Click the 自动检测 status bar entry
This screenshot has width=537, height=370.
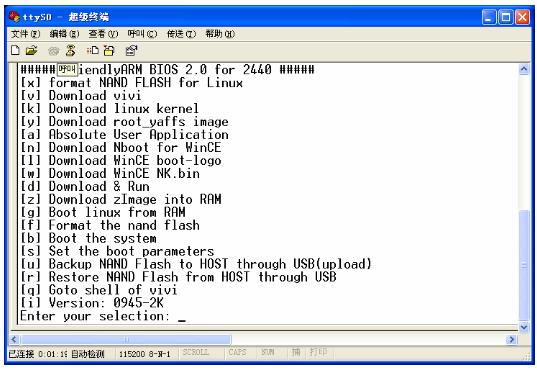[88, 354]
